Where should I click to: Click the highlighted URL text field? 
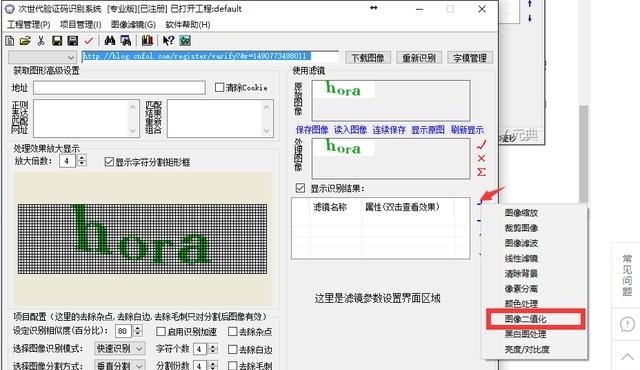(x=210, y=57)
